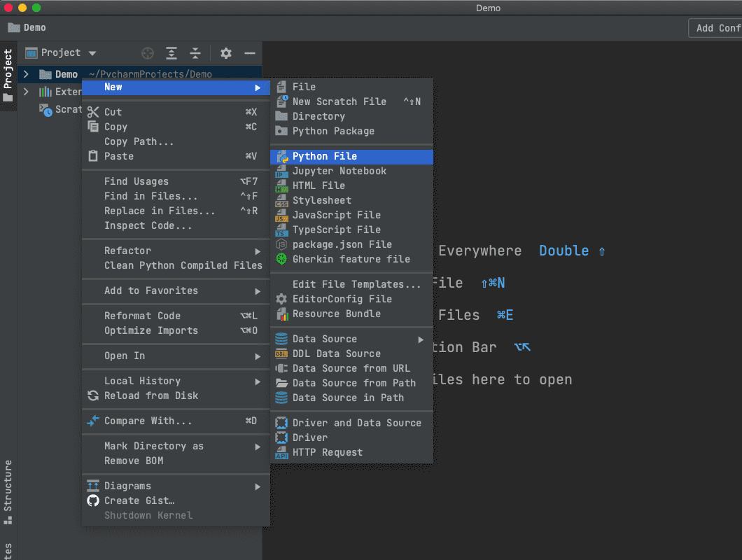
Task: Expand the Demo project tree node
Action: click(x=26, y=74)
